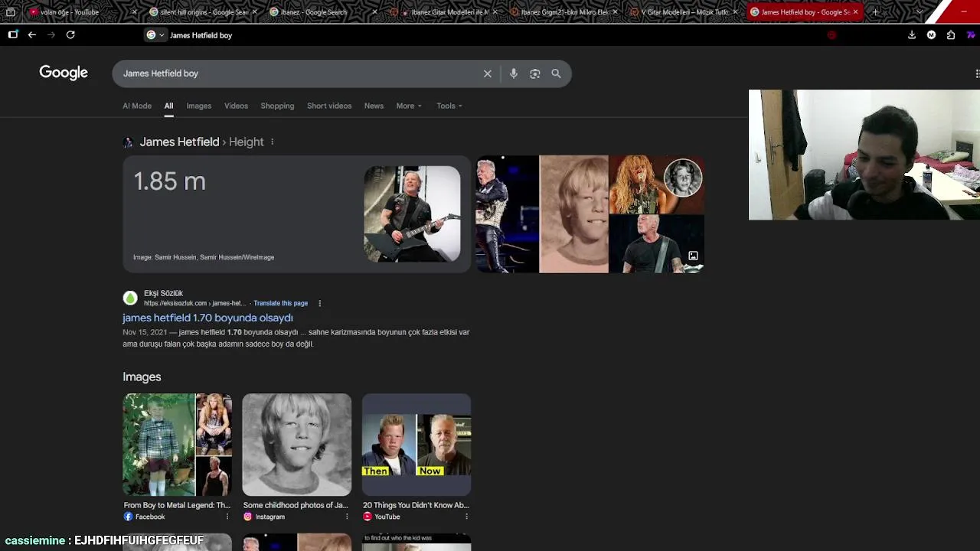Open the profile icon in browser toolbar

click(931, 35)
